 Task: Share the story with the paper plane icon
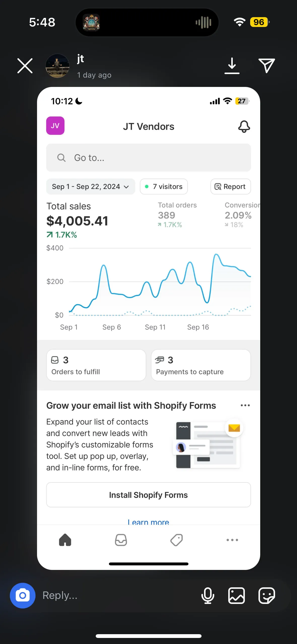(267, 66)
